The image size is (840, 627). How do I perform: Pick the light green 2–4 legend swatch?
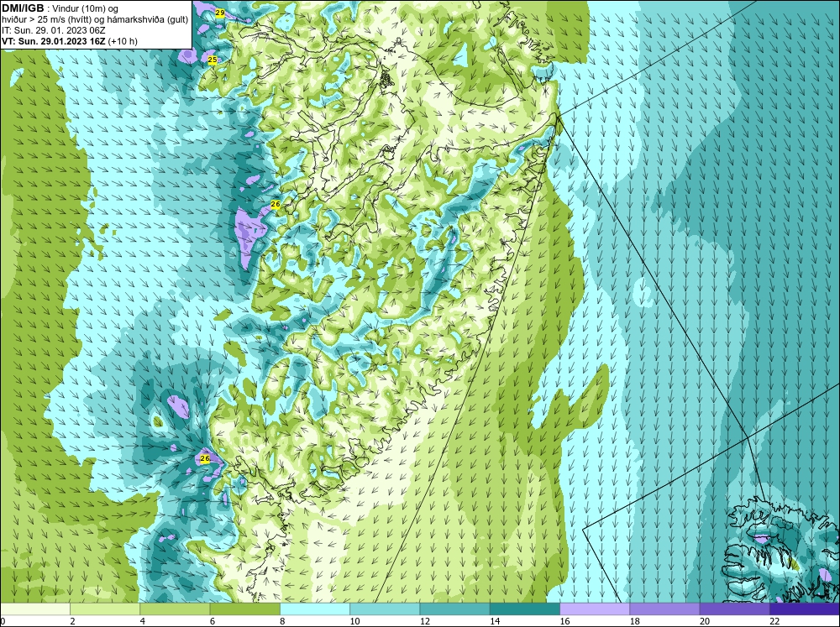point(104,609)
